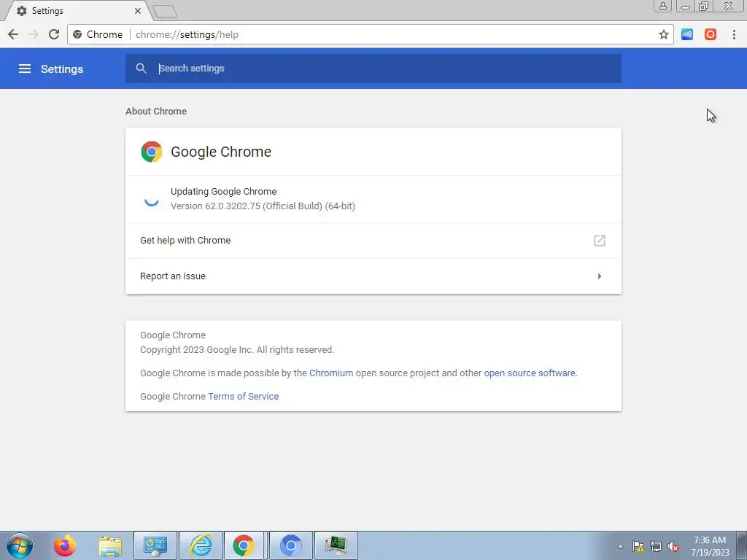Click the Show desktop strip on taskbar

click(x=742, y=545)
